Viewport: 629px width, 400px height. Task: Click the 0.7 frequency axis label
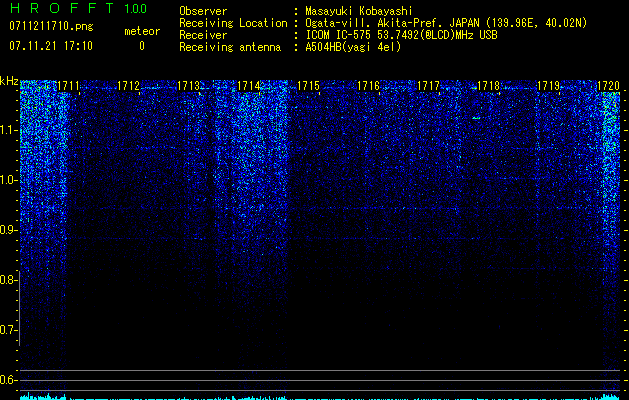pyautogui.click(x=9, y=330)
